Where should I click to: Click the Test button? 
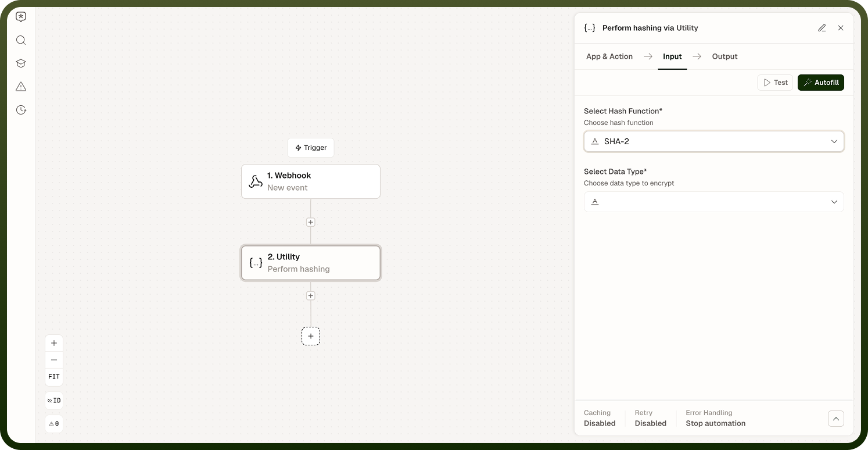[x=775, y=83]
